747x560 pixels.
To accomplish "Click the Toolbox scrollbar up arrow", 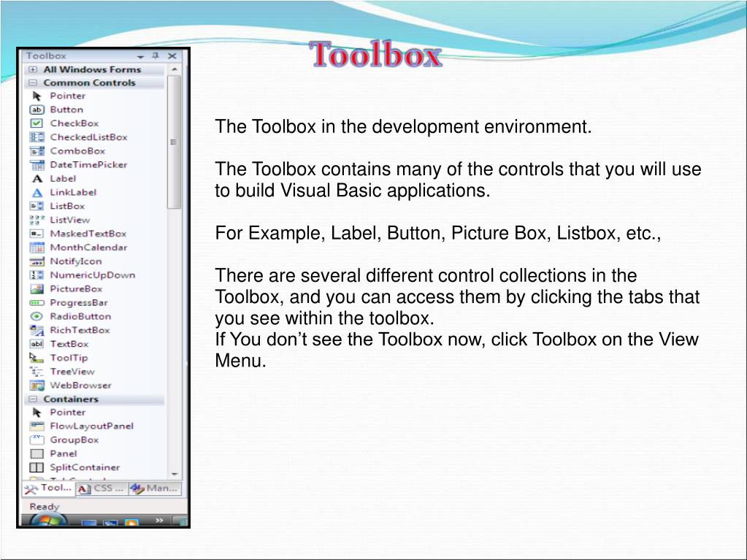I will 175,69.
